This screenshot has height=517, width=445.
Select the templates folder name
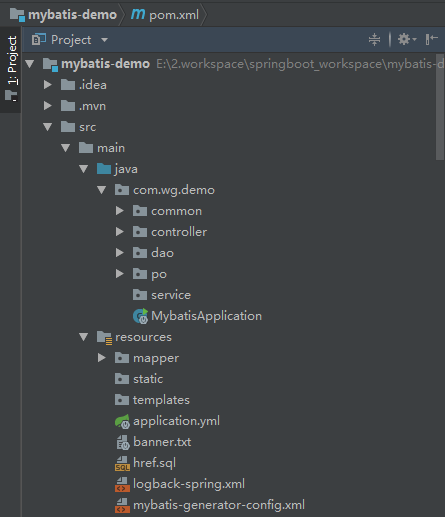pos(161,400)
